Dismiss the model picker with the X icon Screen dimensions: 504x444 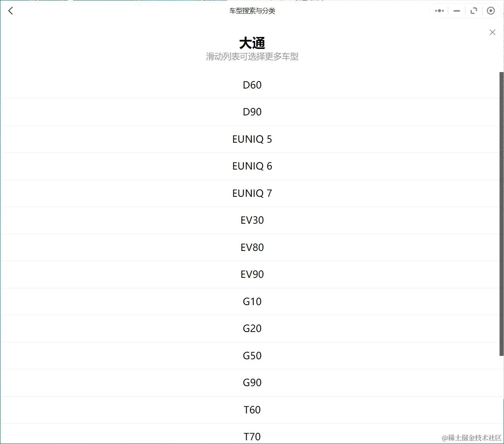pyautogui.click(x=492, y=32)
